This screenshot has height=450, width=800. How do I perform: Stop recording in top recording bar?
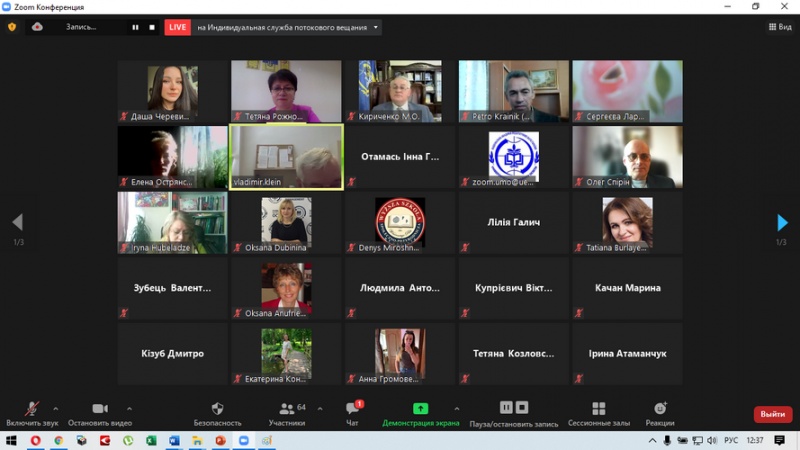coord(152,27)
